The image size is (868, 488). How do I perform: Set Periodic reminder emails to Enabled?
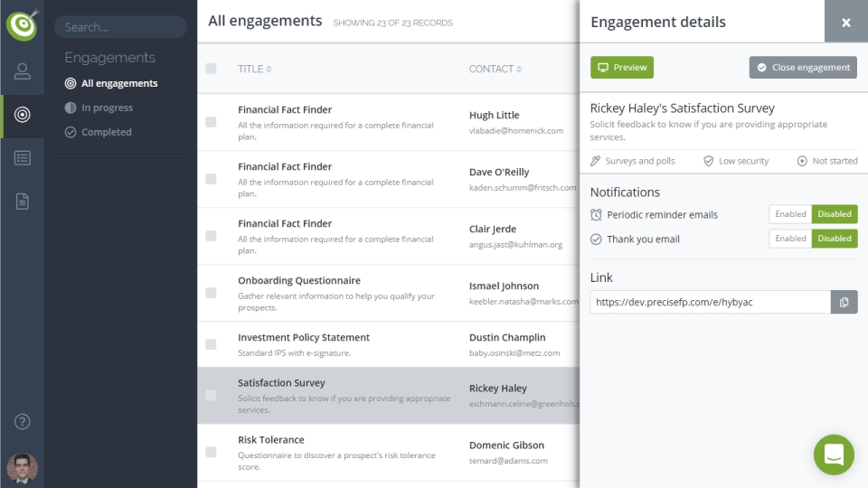(x=790, y=214)
